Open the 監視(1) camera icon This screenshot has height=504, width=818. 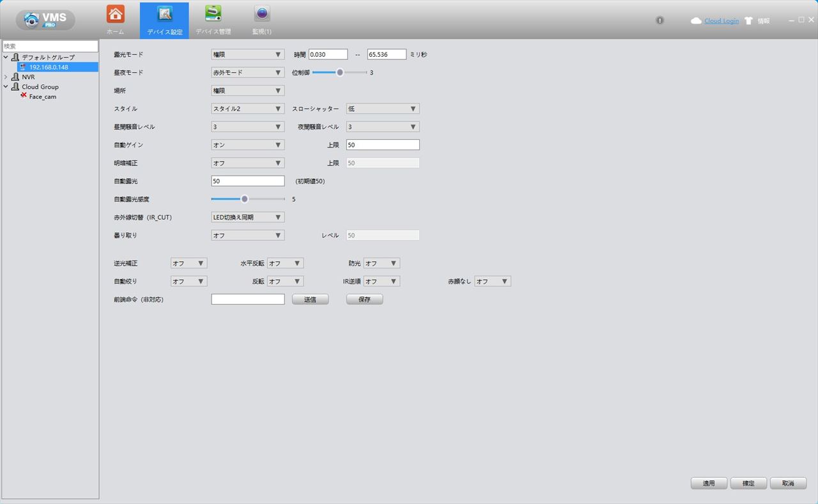[x=262, y=13]
